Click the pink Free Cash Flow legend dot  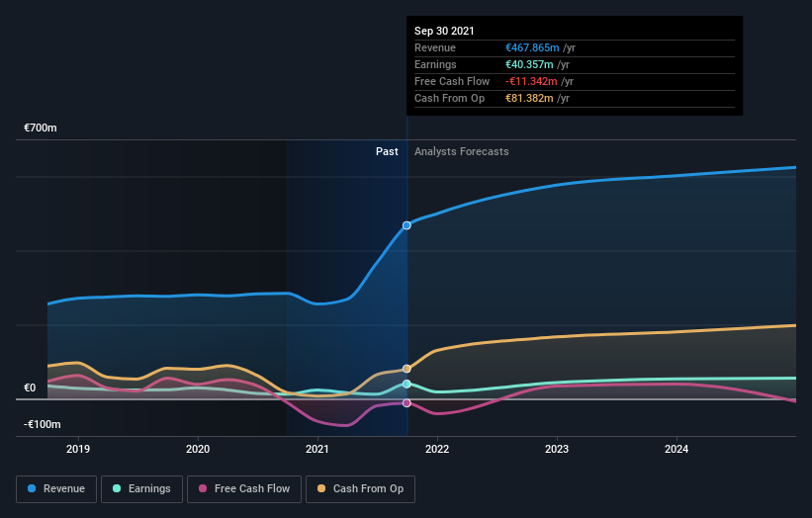(x=203, y=488)
